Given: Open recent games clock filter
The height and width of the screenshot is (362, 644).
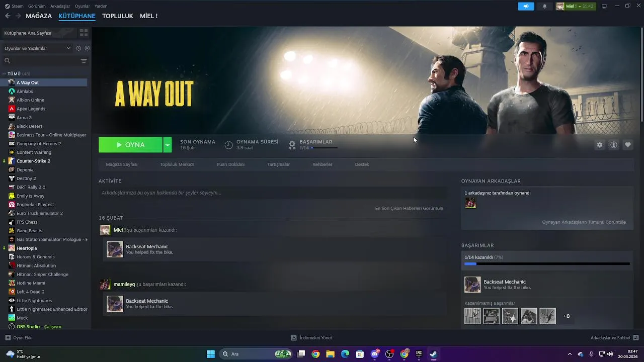Looking at the screenshot, I should click(78, 48).
